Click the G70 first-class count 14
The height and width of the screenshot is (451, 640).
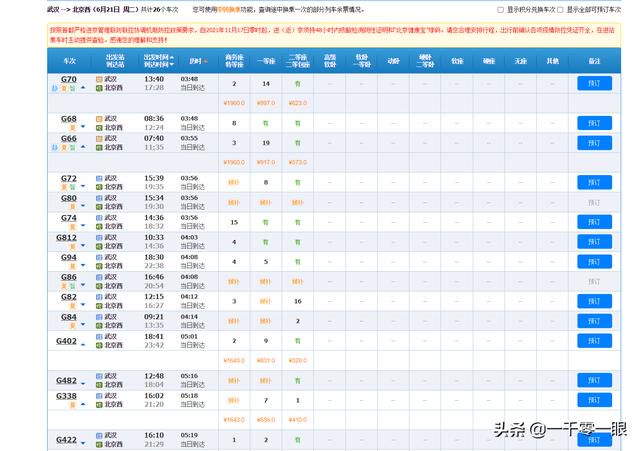click(x=266, y=84)
